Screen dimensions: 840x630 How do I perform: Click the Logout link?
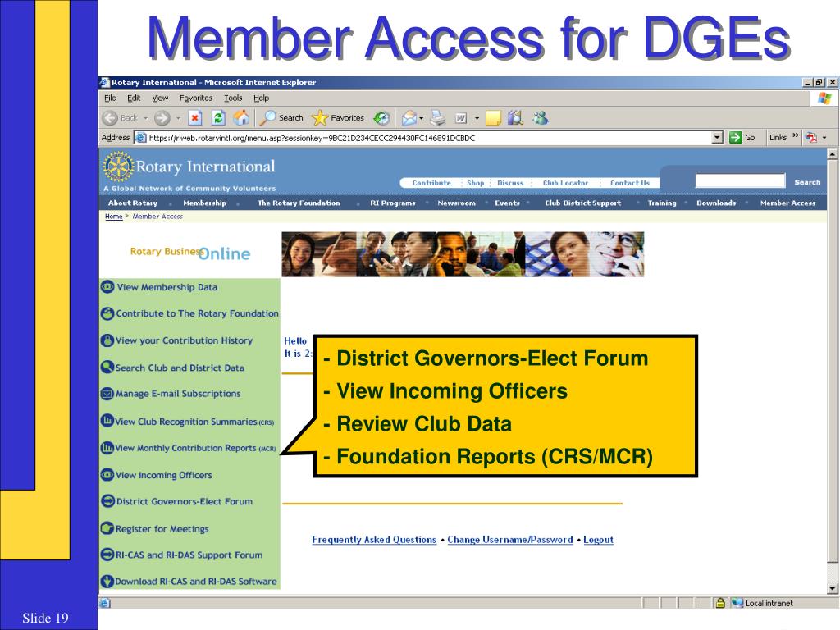tap(598, 540)
